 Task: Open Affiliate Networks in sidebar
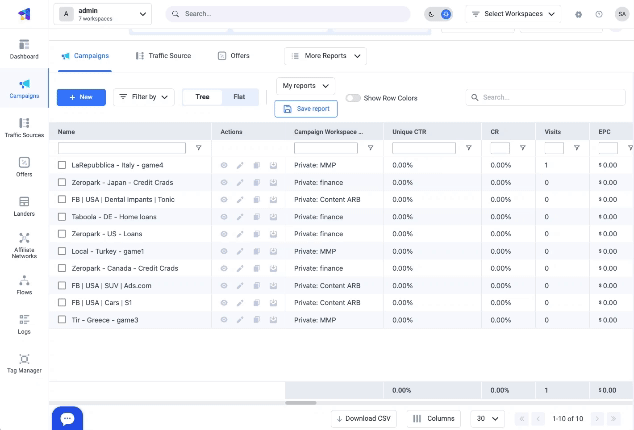pyautogui.click(x=24, y=246)
